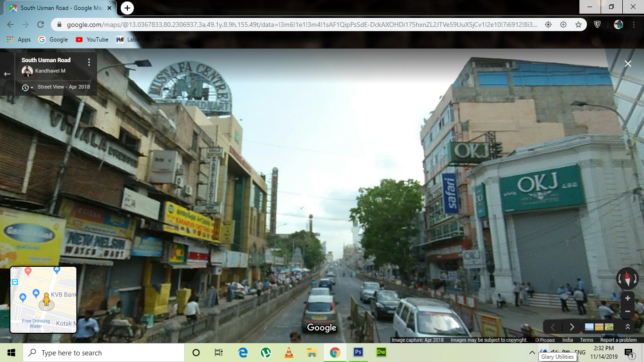Rotate view clockwise with compass arrow
The image size is (644, 362).
pyautogui.click(x=636, y=279)
